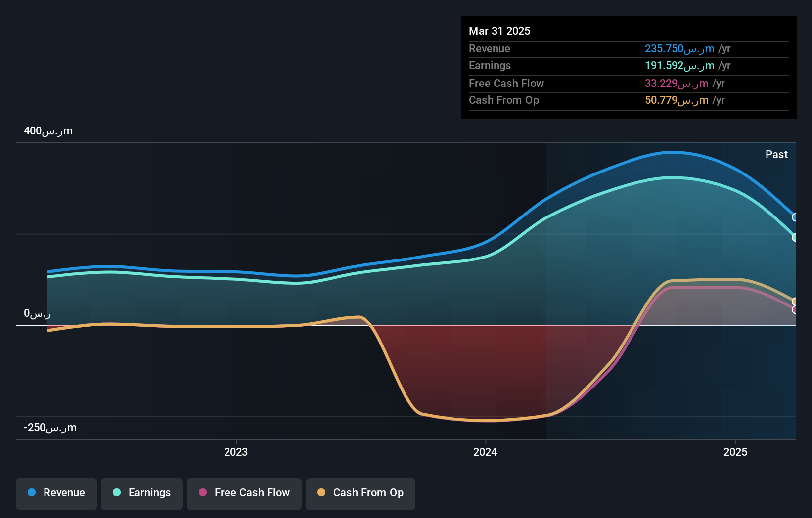Click the 0 y-axis label

coord(37,313)
